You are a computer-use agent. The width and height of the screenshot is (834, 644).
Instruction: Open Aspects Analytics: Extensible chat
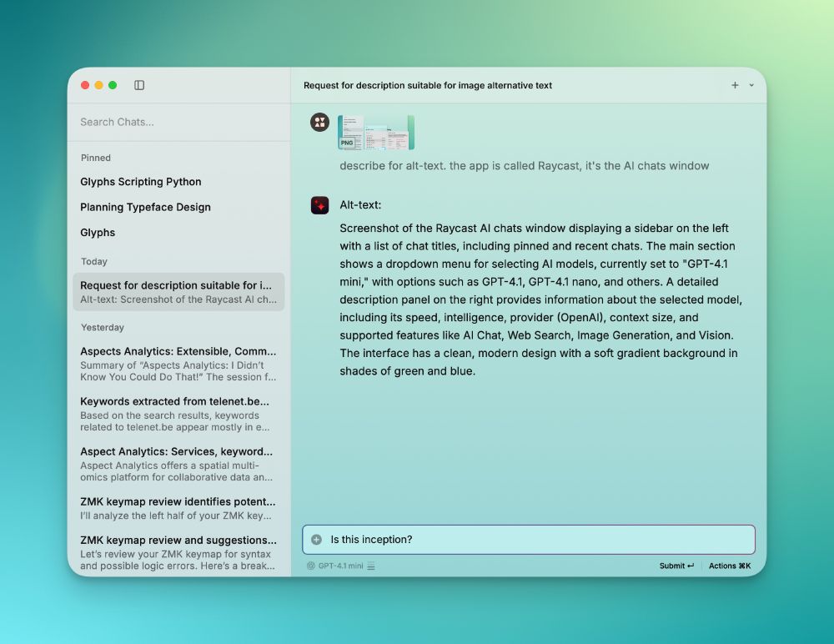[178, 364]
